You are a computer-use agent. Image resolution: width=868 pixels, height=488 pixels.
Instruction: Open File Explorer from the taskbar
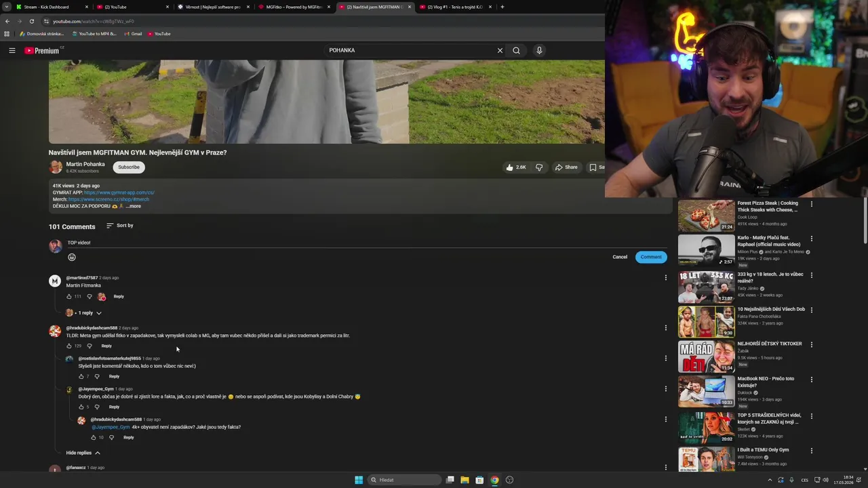click(x=465, y=480)
